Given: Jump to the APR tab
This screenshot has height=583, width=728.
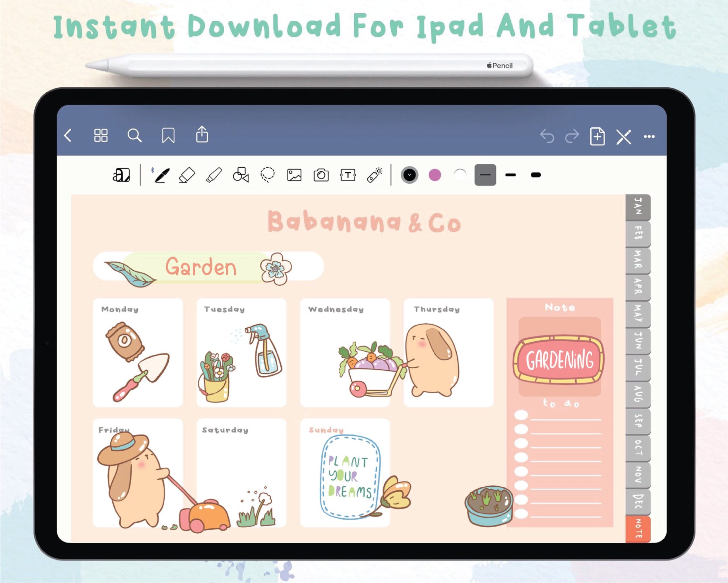Looking at the screenshot, I should click(638, 287).
